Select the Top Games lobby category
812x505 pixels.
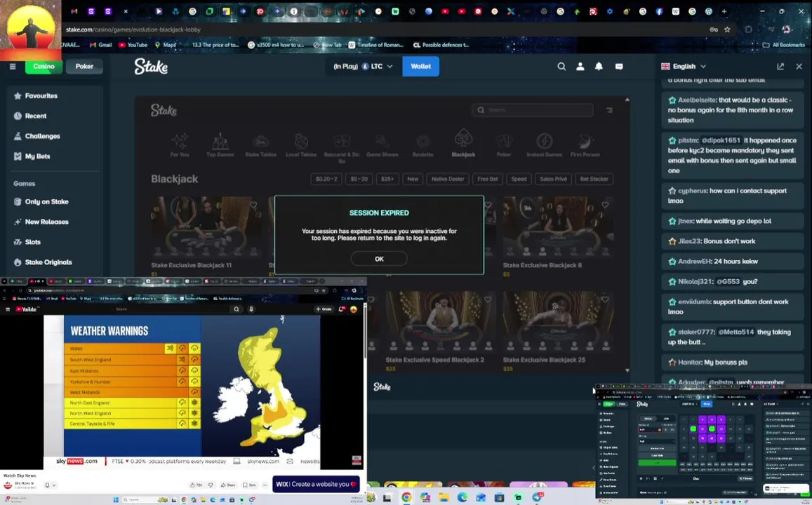pyautogui.click(x=220, y=144)
